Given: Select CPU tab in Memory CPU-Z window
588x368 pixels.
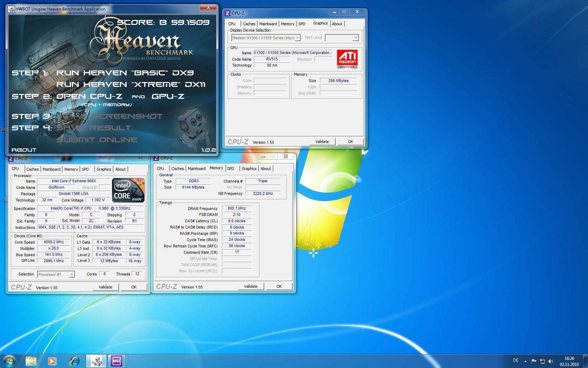Looking at the screenshot, I should point(161,169).
